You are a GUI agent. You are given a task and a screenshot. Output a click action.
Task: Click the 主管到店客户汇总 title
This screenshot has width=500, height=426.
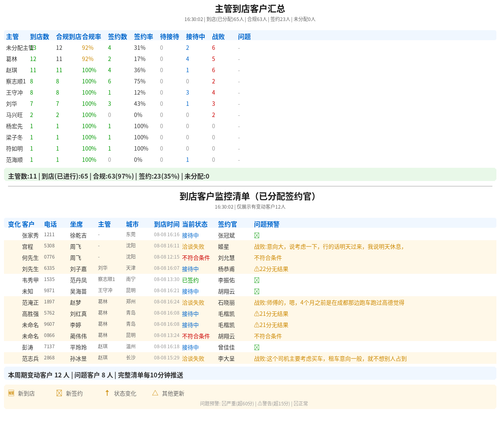(250, 9)
